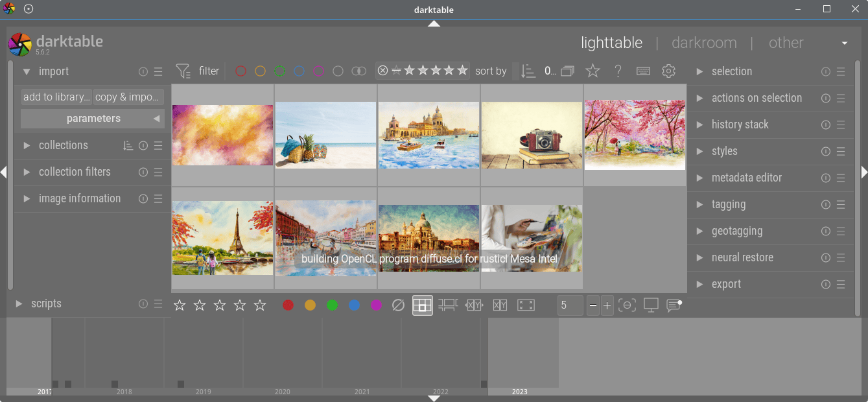Expand the actions on selection module

699,99
